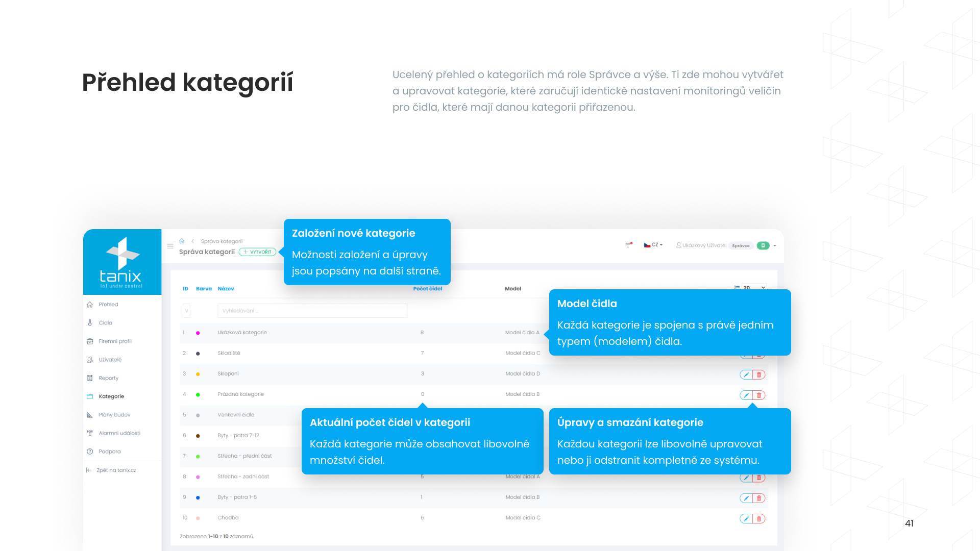The image size is (980, 551).
Task: Expand the rows-per-page 20 dropdown
Action: point(754,288)
